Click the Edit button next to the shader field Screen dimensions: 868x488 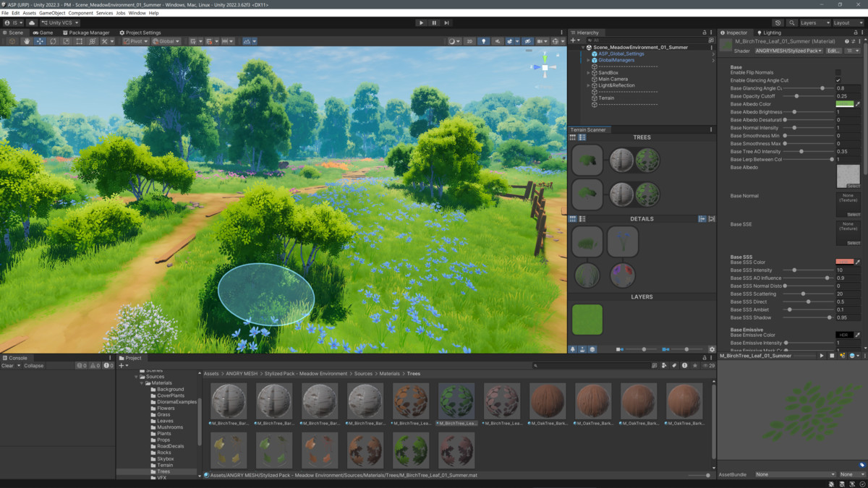click(x=833, y=51)
